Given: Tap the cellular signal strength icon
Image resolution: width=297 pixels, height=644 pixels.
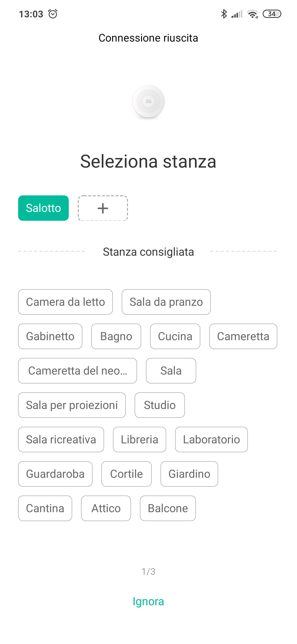Looking at the screenshot, I should [x=237, y=14].
